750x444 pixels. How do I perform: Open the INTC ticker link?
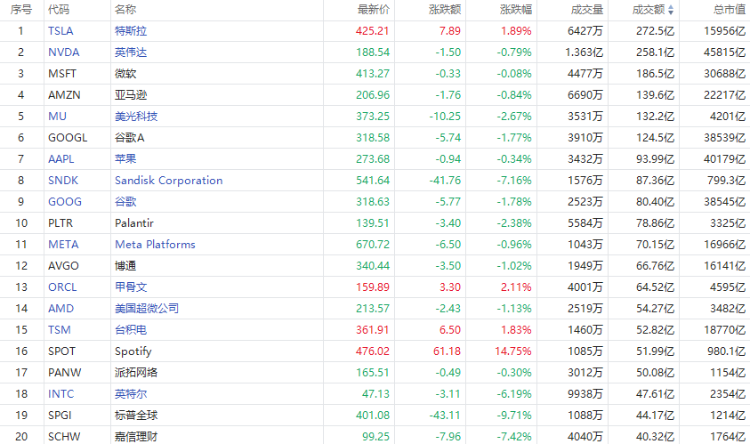tap(61, 394)
